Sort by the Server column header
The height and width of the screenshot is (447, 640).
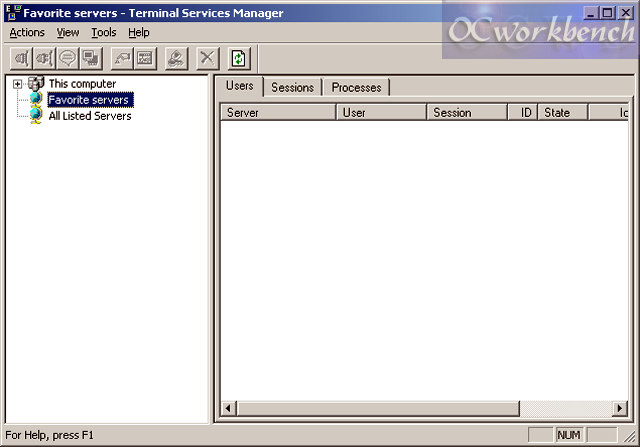[x=278, y=112]
